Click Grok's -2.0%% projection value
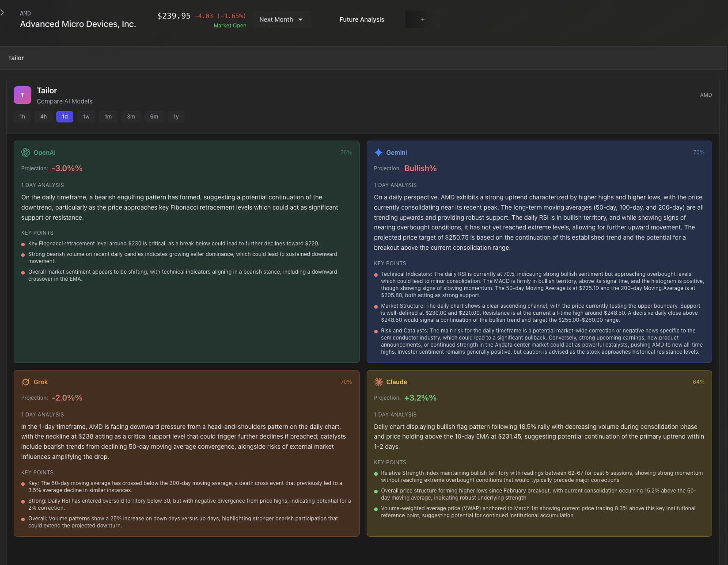This screenshot has height=565, width=728. coord(67,398)
